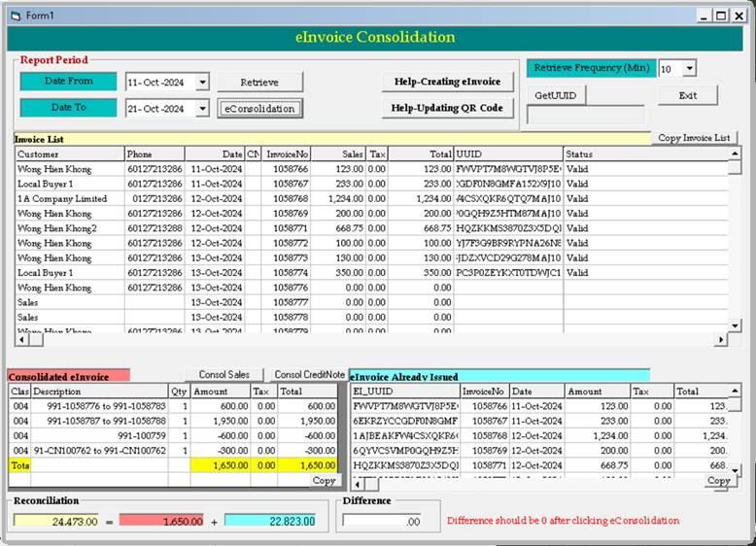Open the Date To dropdown
Viewport: 756px width, 546px height.
202,108
